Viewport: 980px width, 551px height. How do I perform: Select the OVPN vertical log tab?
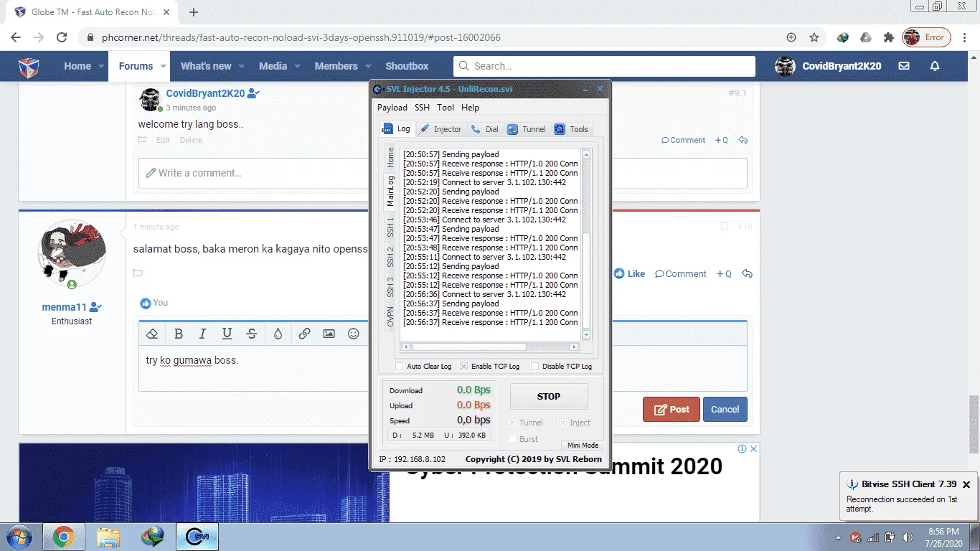click(390, 318)
